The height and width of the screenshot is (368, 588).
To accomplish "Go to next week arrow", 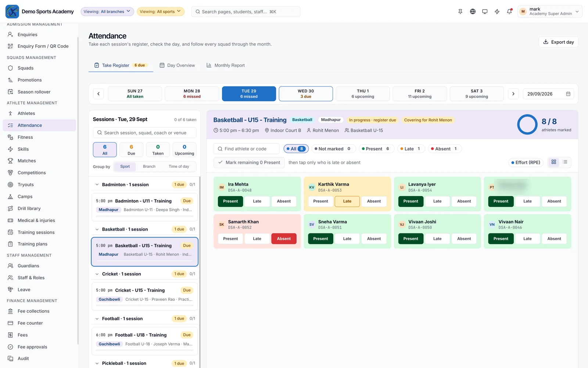I will [513, 94].
